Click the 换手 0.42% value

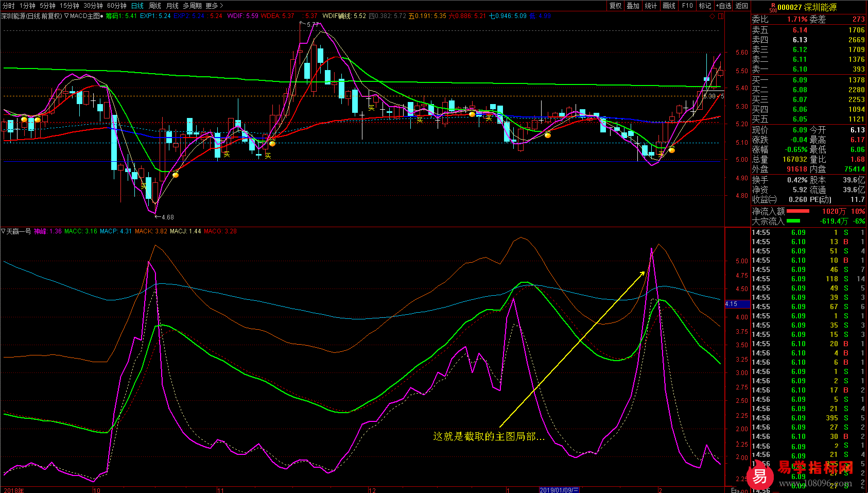click(x=797, y=180)
